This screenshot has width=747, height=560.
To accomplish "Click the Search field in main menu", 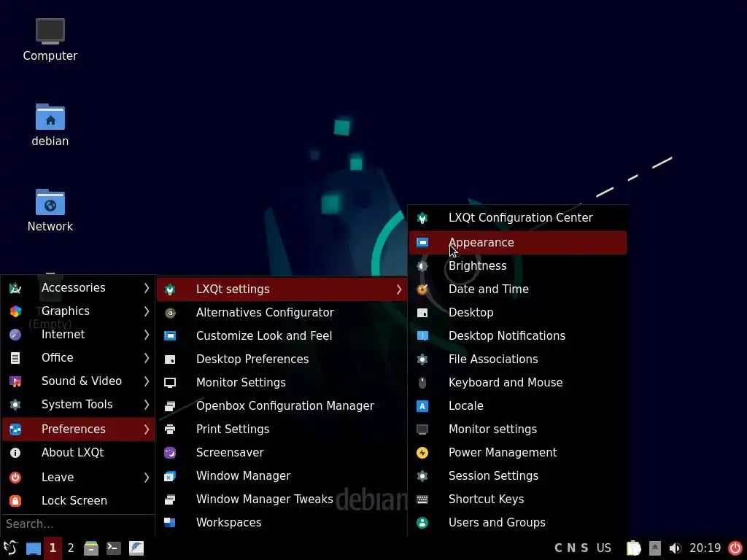I will 78,524.
